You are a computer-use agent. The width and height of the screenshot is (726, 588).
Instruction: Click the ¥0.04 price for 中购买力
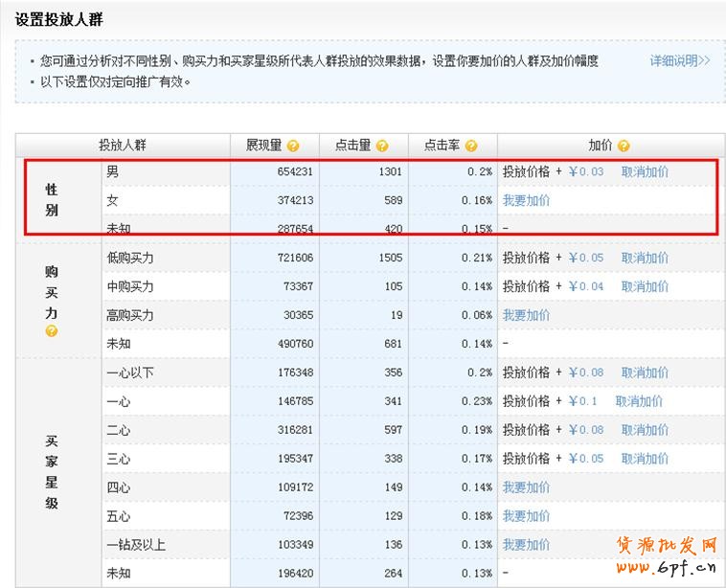586,287
